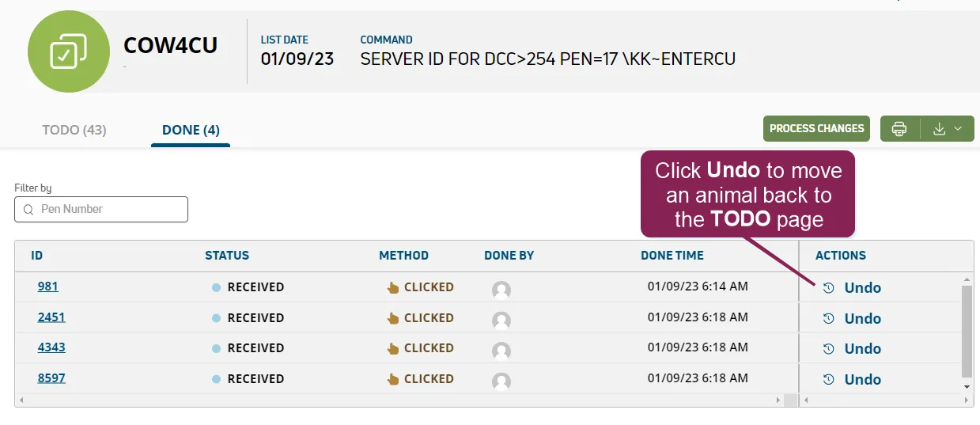The width and height of the screenshot is (980, 425).
Task: Undo animal 8597 back to TODO
Action: click(x=862, y=380)
